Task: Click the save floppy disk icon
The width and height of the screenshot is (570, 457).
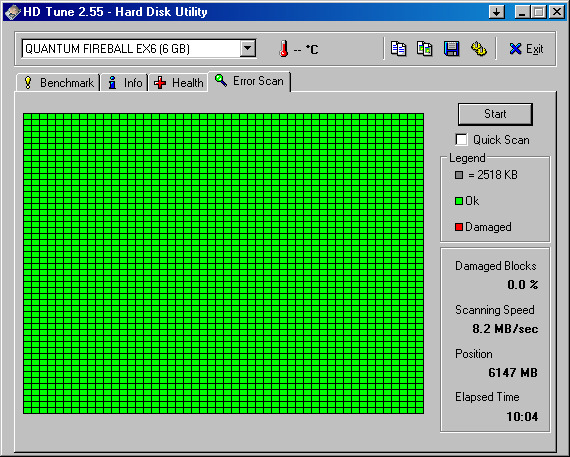Action: click(x=451, y=49)
